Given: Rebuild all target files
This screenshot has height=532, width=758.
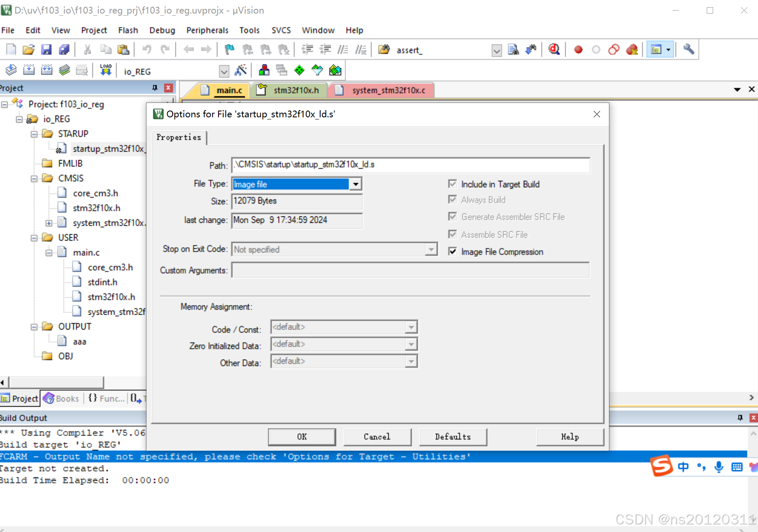Looking at the screenshot, I should coord(47,69).
